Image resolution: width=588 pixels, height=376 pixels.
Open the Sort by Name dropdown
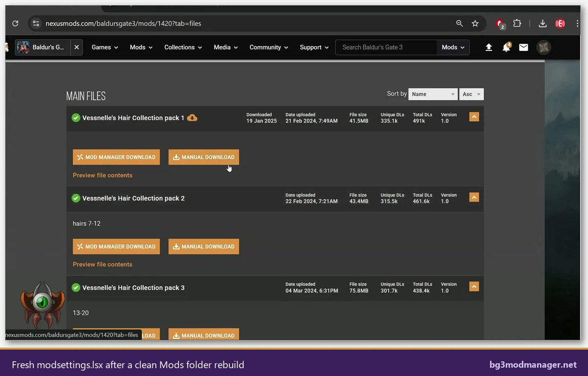433,94
